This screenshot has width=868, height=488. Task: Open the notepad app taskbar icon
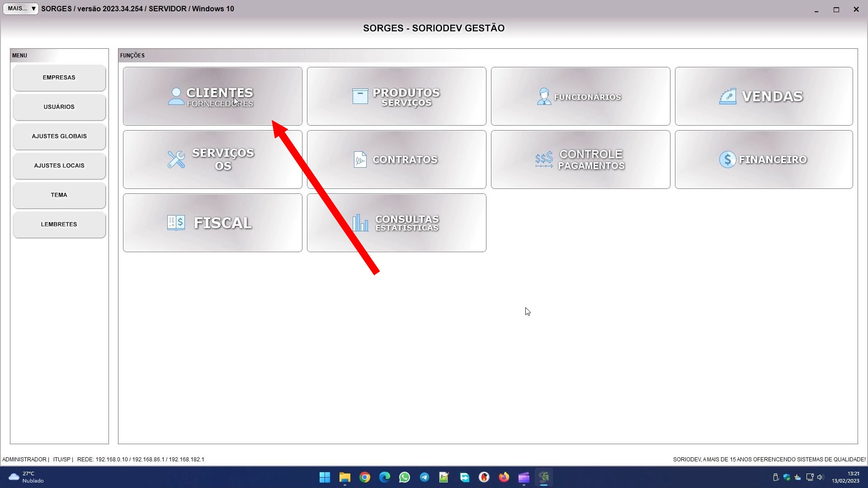444,477
